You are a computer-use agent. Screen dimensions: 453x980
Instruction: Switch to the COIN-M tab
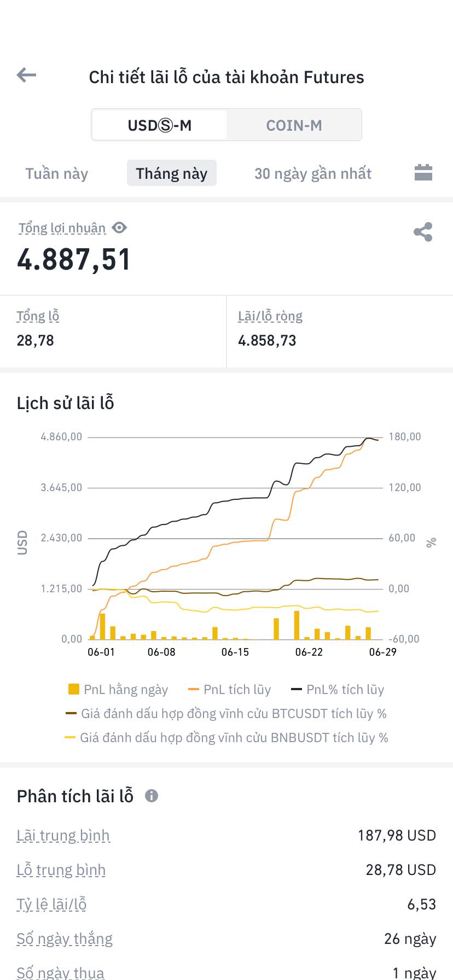click(294, 125)
